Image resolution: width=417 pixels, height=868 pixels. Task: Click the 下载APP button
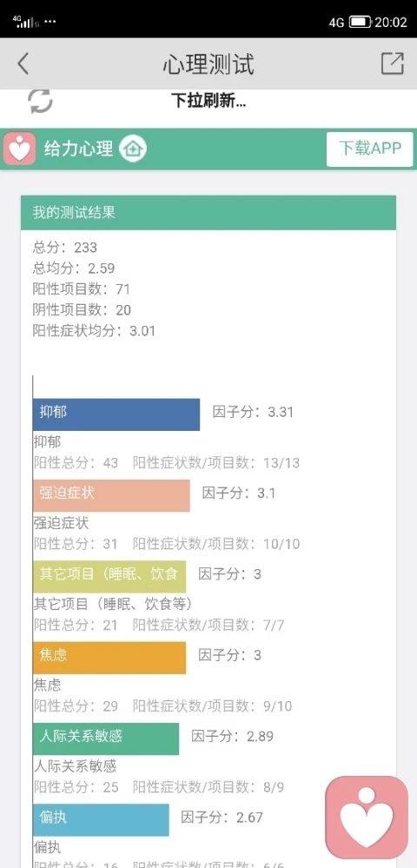[370, 149]
